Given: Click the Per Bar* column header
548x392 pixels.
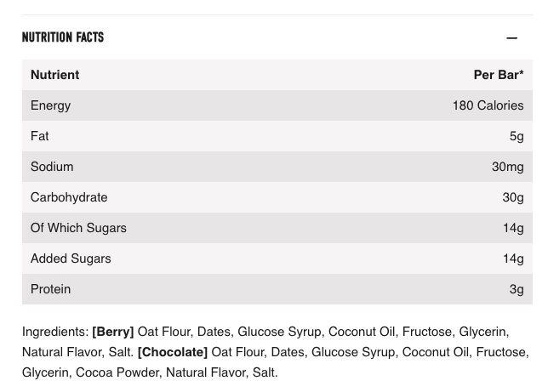Looking at the screenshot, I should pyautogui.click(x=498, y=75).
